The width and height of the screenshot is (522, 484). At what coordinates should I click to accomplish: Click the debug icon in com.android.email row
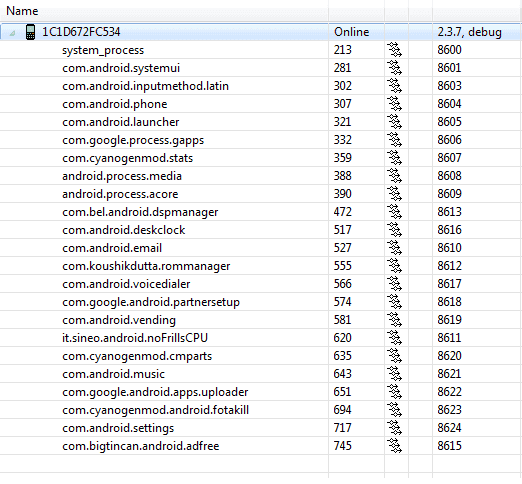click(395, 248)
